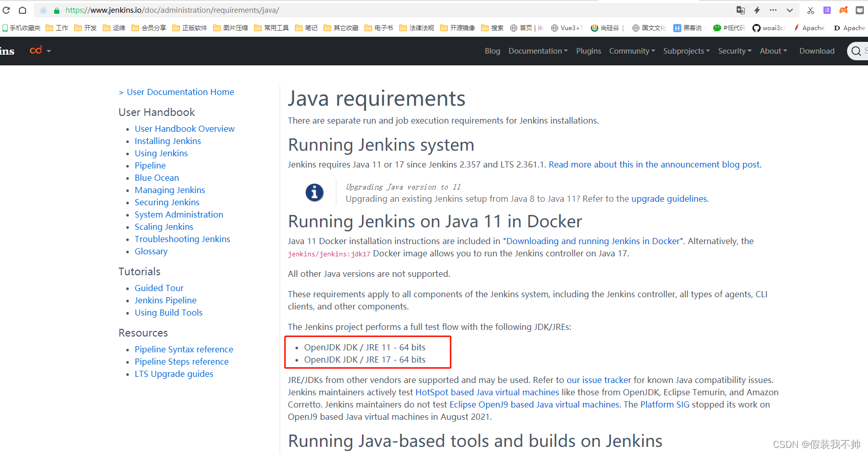This screenshot has height=454, width=868.
Task: Open the purple translation extension icon
Action: point(827,10)
